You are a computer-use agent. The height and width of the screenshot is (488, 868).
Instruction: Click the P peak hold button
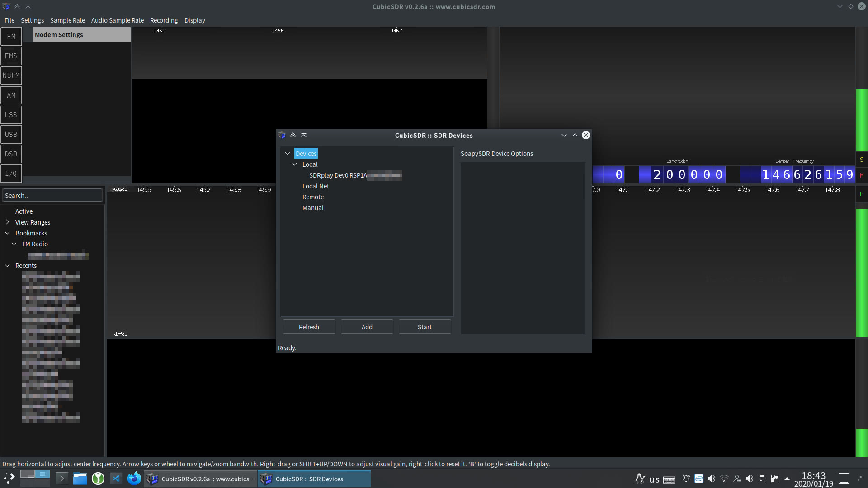coord(862,194)
